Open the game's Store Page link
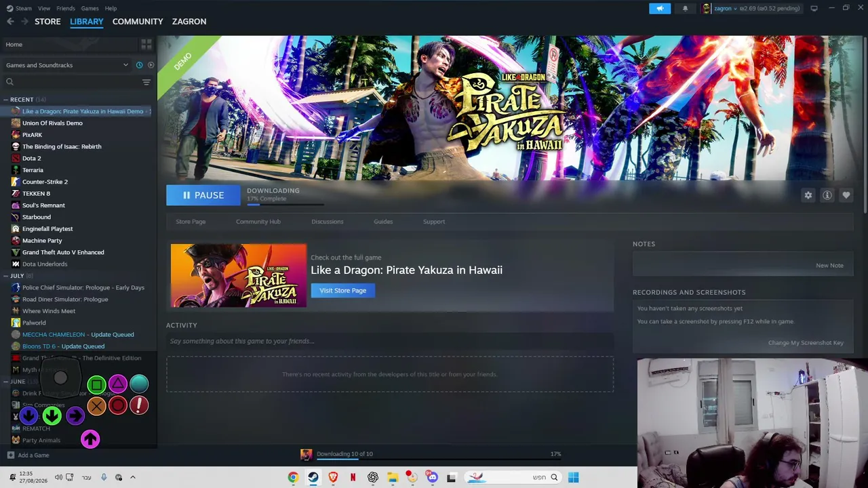 (x=191, y=222)
